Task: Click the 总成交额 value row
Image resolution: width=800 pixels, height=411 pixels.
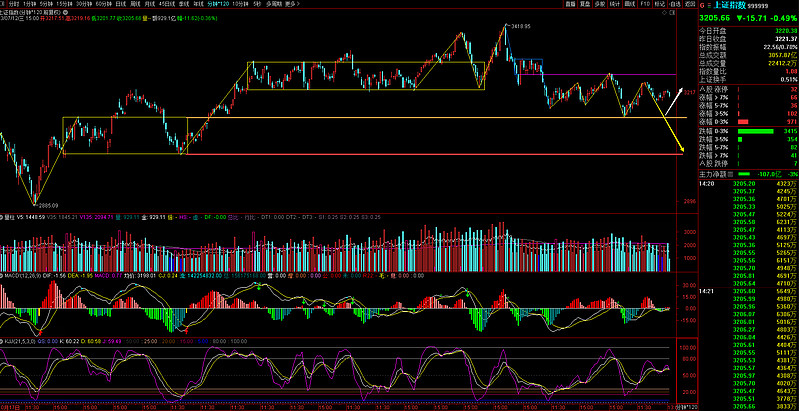Action: (x=748, y=55)
